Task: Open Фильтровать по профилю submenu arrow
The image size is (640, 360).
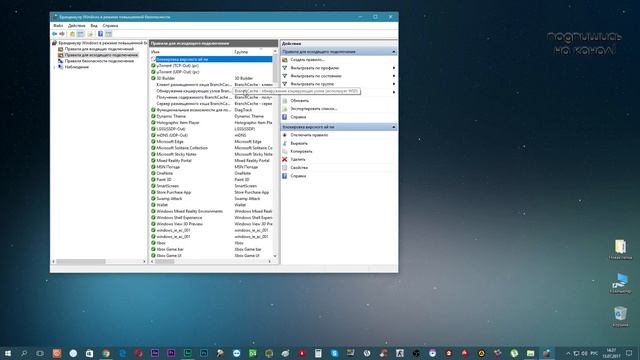Action: pyautogui.click(x=393, y=68)
